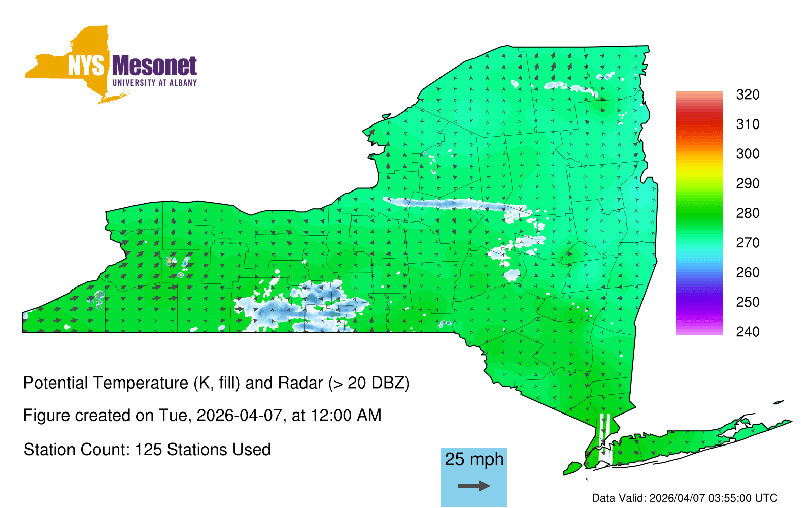Click the purple Mesonet wordmark

(x=154, y=66)
